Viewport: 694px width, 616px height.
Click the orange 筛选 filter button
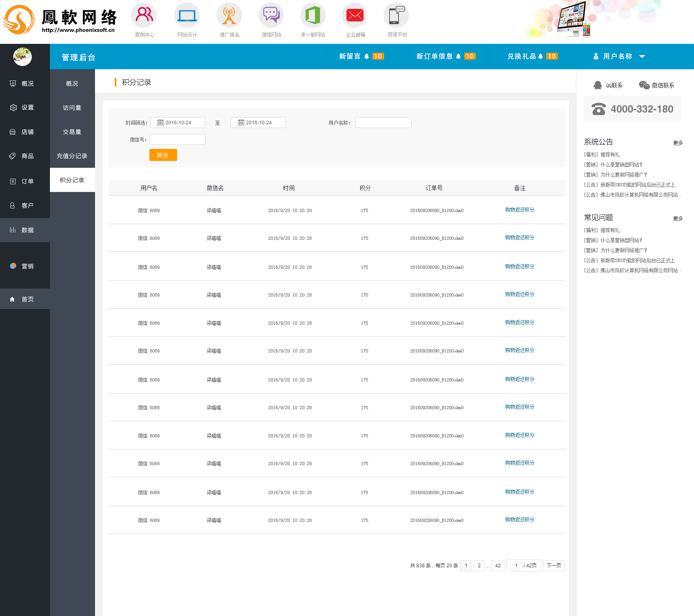tap(163, 155)
